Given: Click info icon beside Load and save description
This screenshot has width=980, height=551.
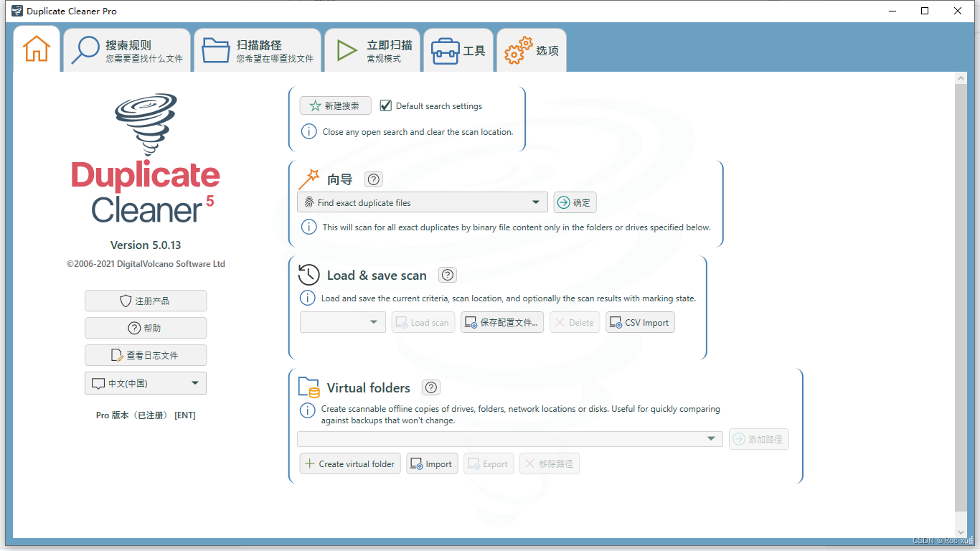Looking at the screenshot, I should pos(307,298).
